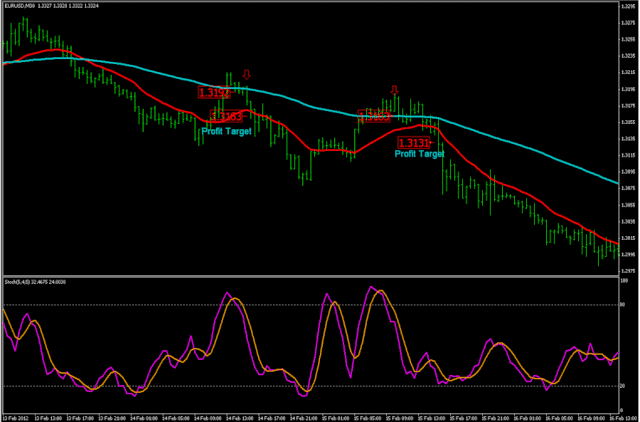Click the 1.3163 label beneath 1.3192

[x=226, y=116]
